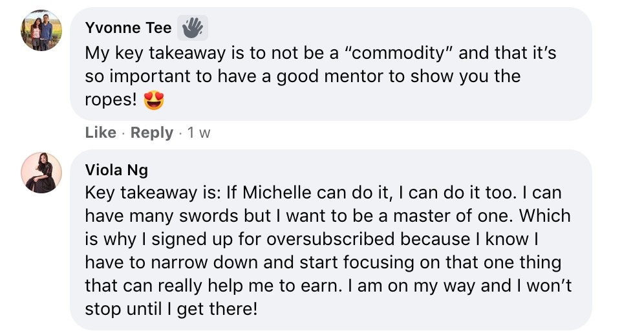
Task: Open Viola Ng's profile picture
Action: pyautogui.click(x=41, y=173)
